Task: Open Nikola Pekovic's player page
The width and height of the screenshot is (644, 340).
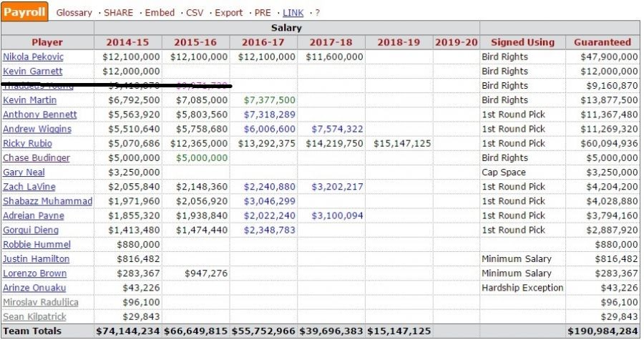Action: tap(32, 57)
